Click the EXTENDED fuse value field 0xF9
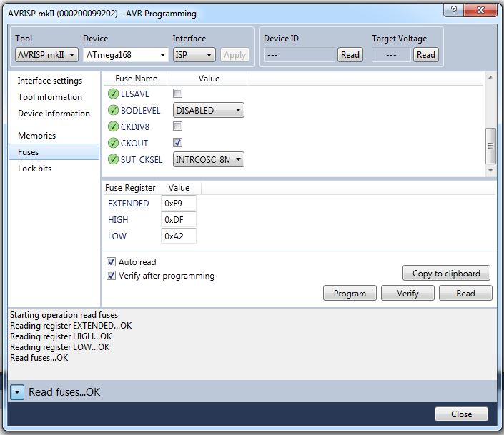Image resolution: width=504 pixels, height=435 pixels. click(x=179, y=204)
